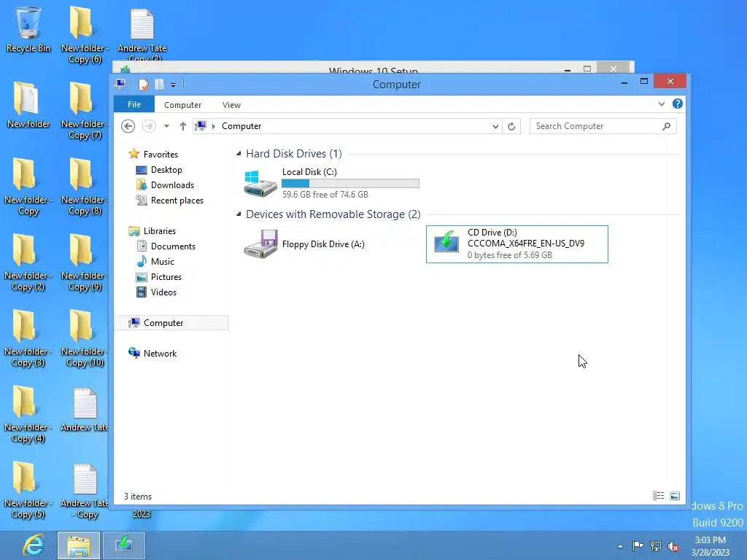Open Action Center flag icon
This screenshot has height=560, width=747.
point(638,546)
